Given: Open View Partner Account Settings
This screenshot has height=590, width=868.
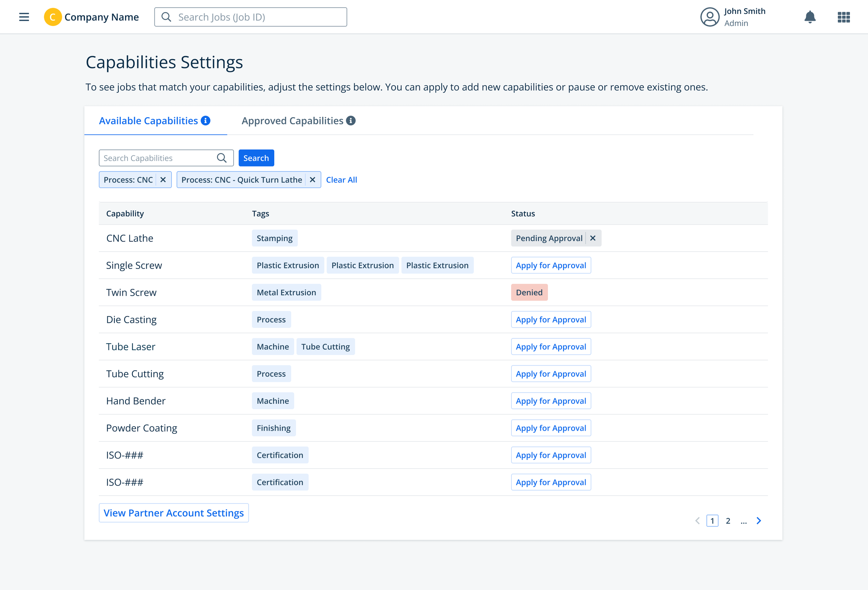Looking at the screenshot, I should [x=174, y=513].
